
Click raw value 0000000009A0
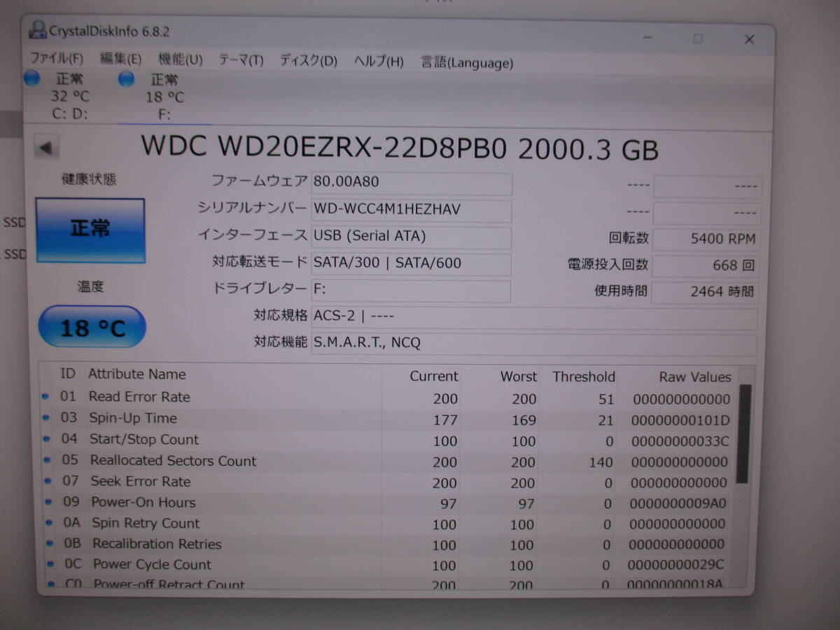[x=678, y=503]
